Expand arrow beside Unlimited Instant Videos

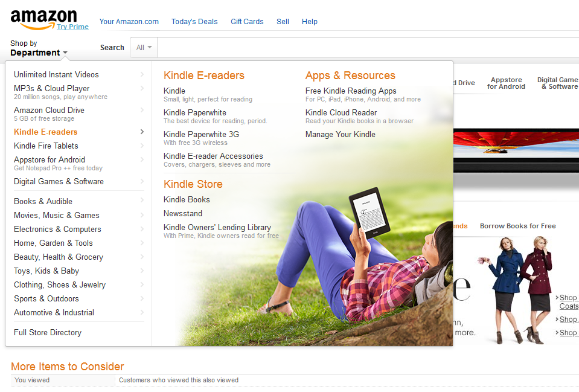[142, 75]
